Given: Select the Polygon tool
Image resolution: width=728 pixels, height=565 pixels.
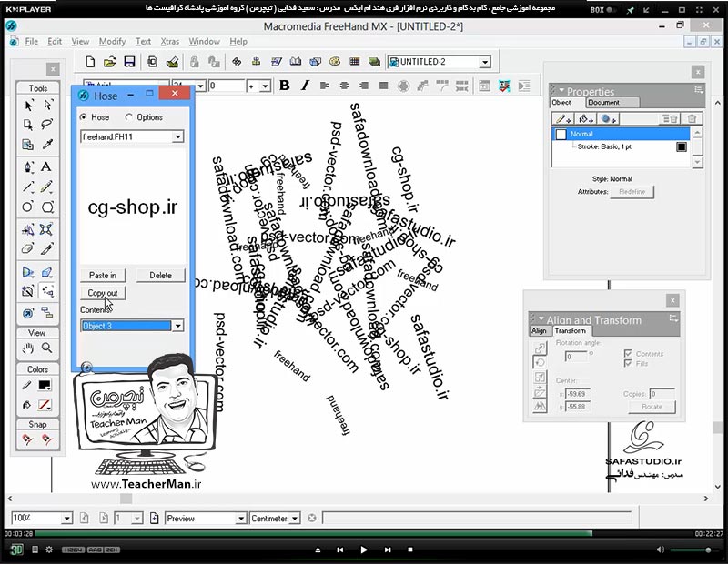Looking at the screenshot, I should 47,207.
